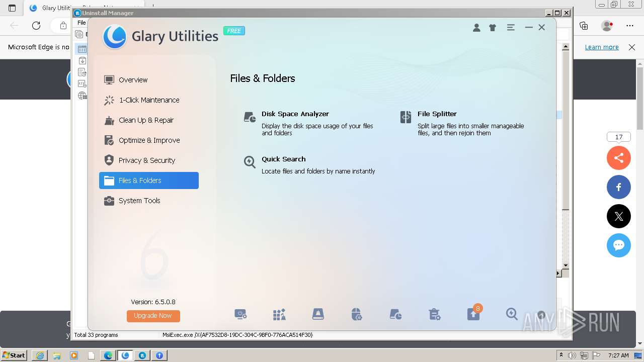Viewport: 644px width, 362px height.
Task: Click the uninstall manager trash icon in bottom toolbar
Action: click(434, 315)
